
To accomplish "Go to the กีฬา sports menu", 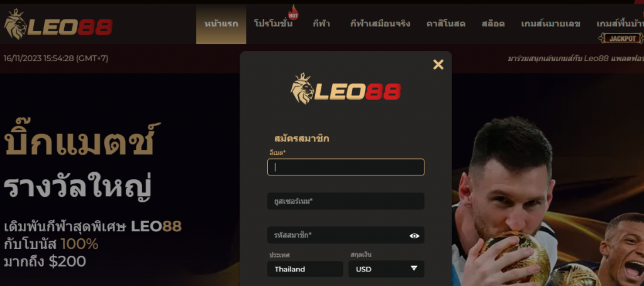I will point(321,24).
